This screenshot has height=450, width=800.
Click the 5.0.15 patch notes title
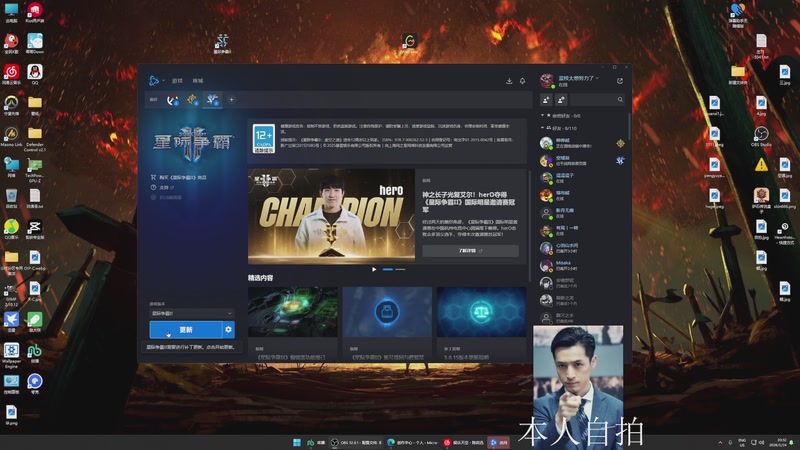(x=466, y=357)
